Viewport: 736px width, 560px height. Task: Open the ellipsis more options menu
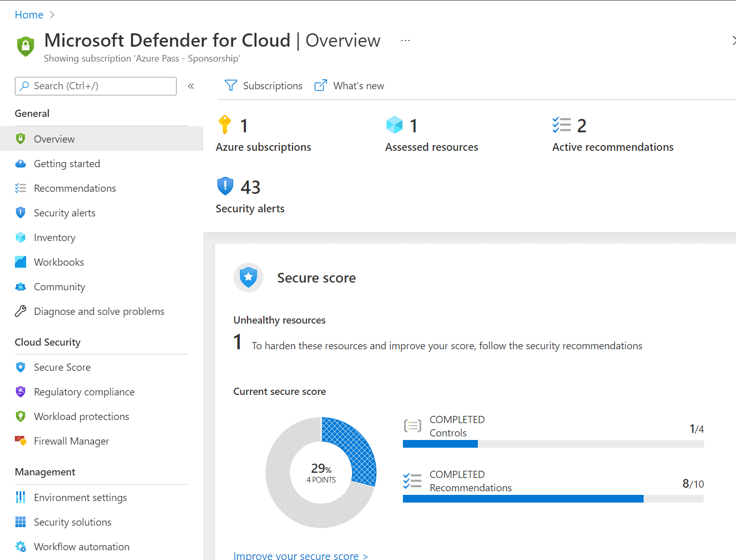[405, 41]
